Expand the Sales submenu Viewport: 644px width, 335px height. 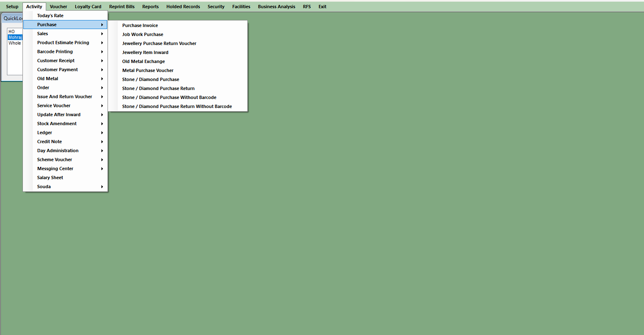click(65, 34)
